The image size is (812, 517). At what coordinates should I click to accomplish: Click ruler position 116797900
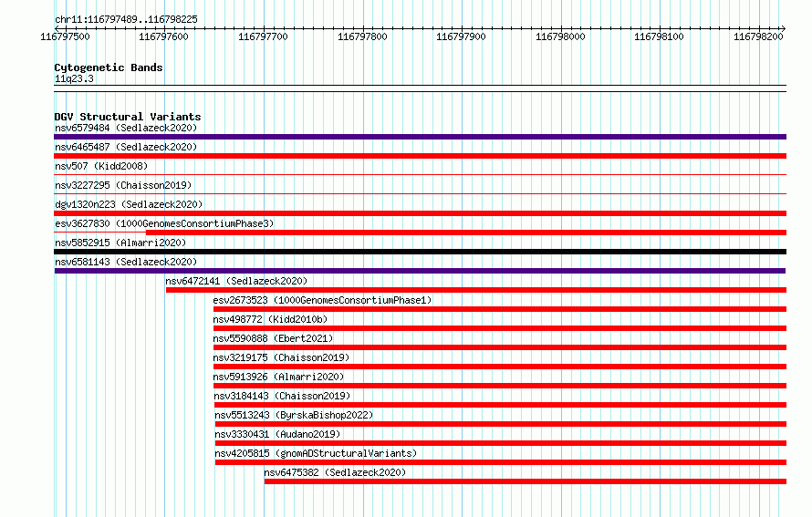click(x=461, y=36)
